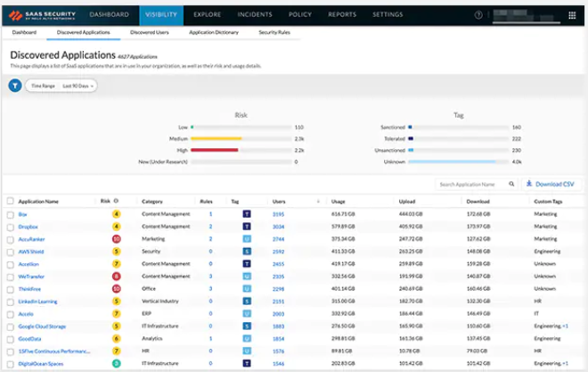The height and width of the screenshot is (372, 588).
Task: Open the Settings top navigation item
Action: [x=388, y=14]
